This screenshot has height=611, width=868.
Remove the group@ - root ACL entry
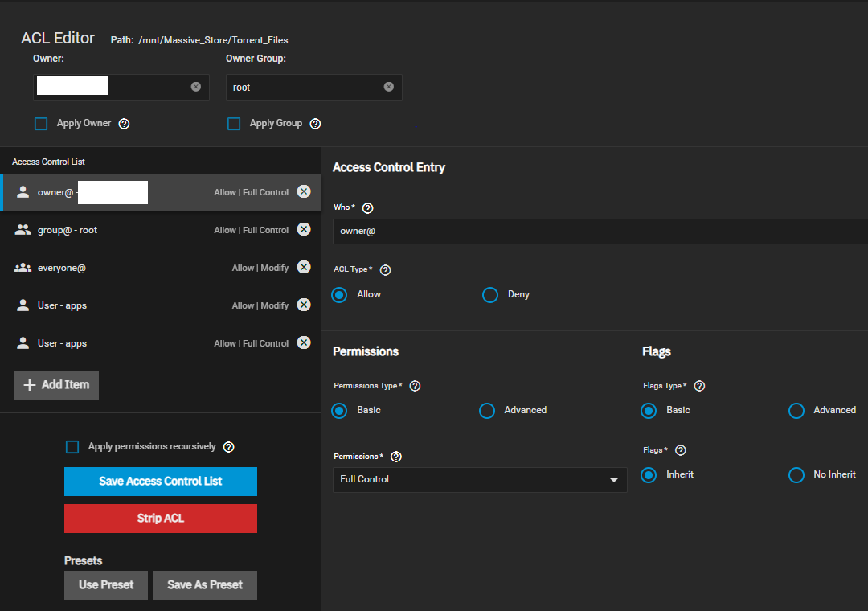click(304, 229)
